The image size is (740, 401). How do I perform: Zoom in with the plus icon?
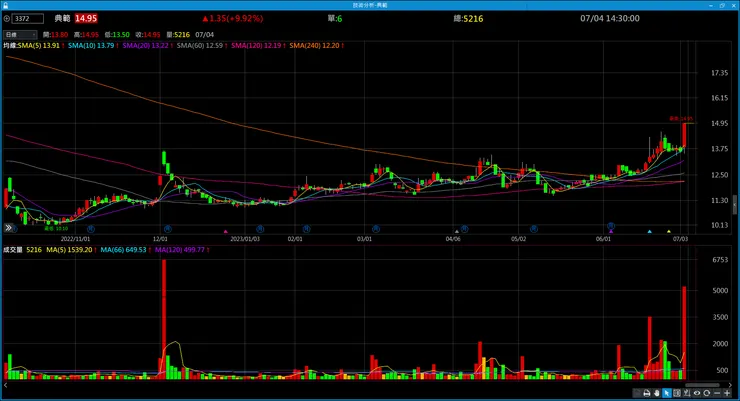727,393
